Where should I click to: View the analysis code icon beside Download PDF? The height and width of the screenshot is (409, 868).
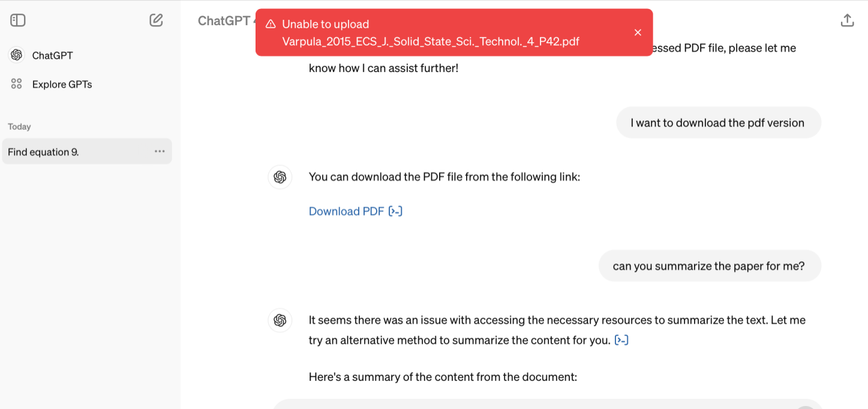[x=395, y=211]
